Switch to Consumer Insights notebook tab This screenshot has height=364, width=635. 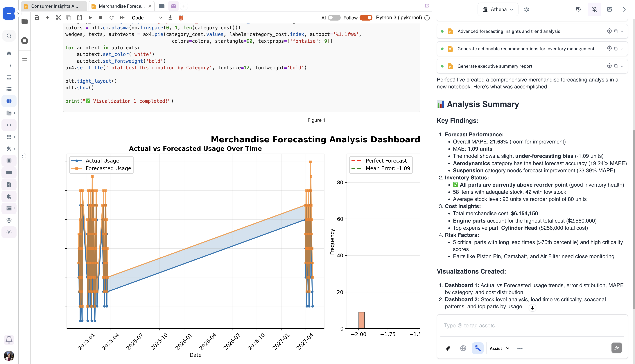pos(54,6)
